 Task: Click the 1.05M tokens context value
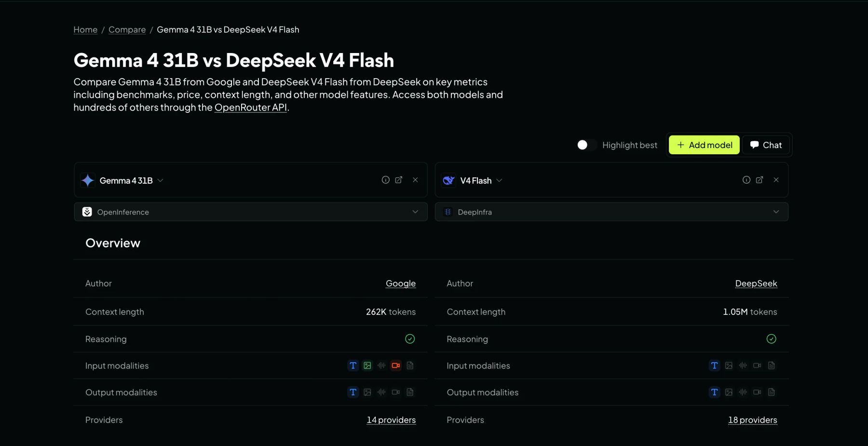click(x=750, y=312)
